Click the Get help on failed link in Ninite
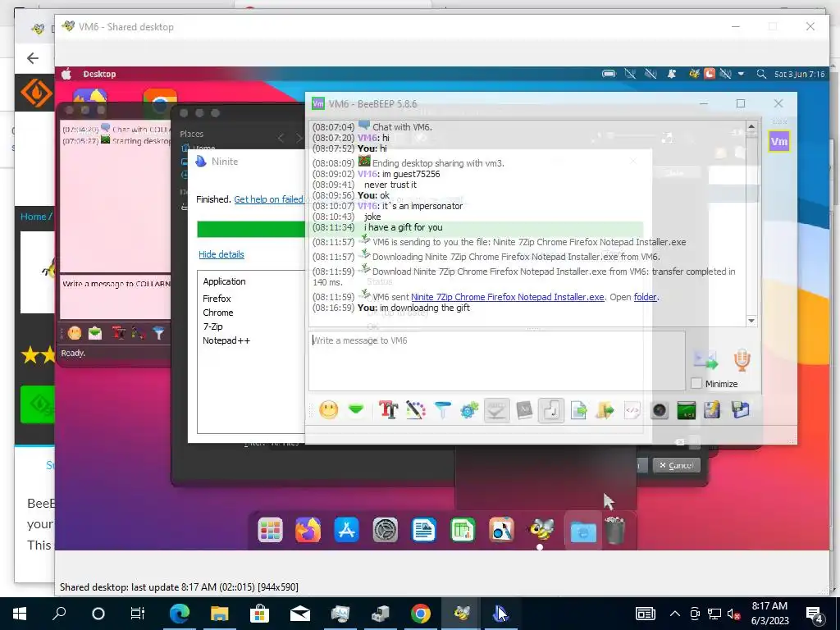 pyautogui.click(x=268, y=199)
